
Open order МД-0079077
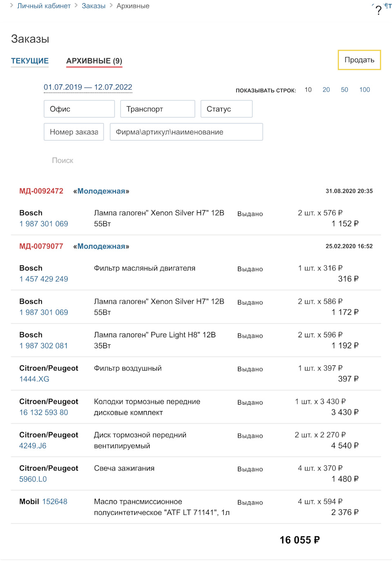point(41,246)
